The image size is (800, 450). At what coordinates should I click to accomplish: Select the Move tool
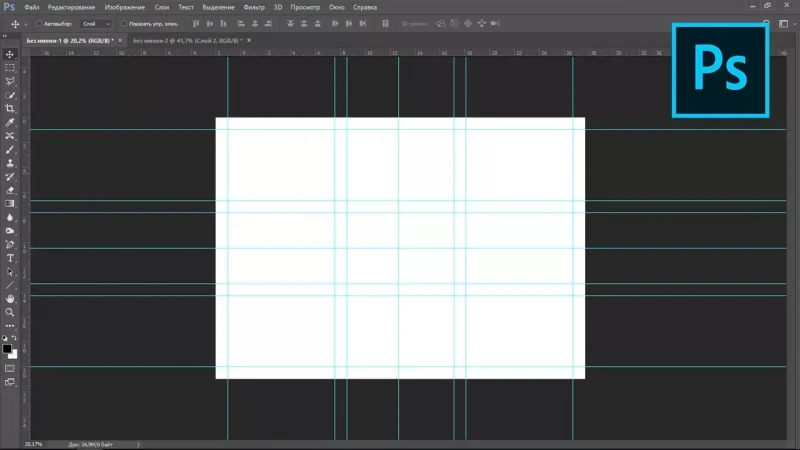click(10, 54)
